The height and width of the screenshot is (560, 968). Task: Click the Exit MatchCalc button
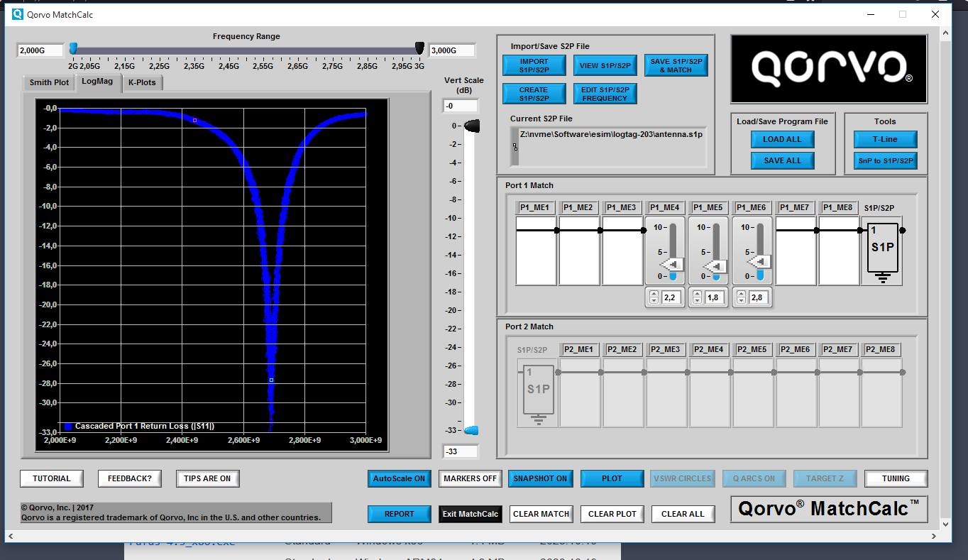click(470, 514)
